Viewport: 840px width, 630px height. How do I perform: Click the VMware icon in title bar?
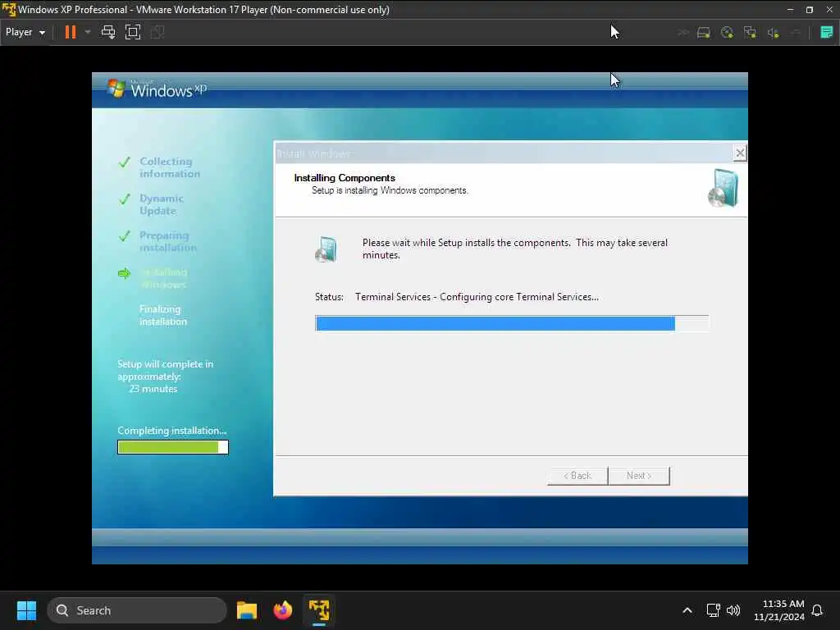point(8,10)
